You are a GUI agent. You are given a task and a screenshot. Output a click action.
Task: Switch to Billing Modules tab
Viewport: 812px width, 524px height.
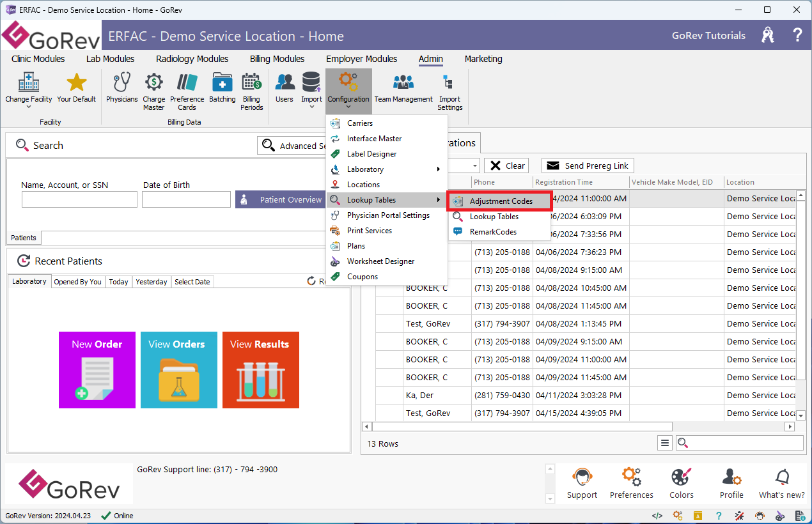pos(277,59)
